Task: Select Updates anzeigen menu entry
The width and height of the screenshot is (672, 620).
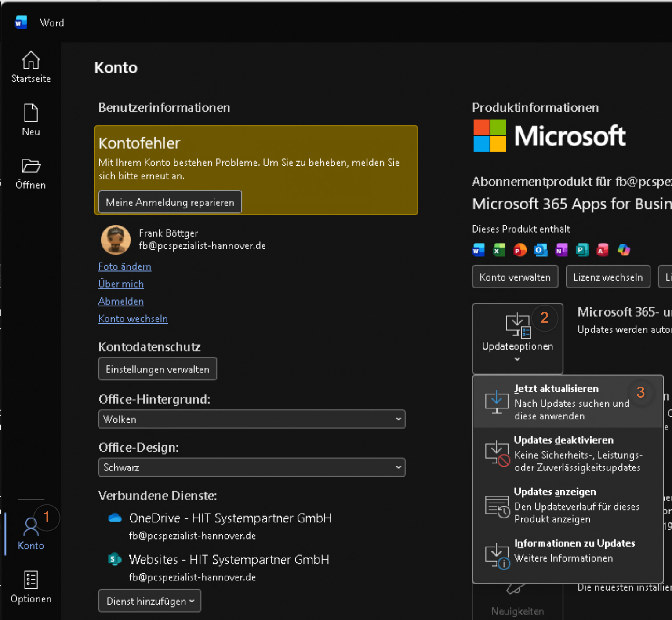Action: [567, 505]
